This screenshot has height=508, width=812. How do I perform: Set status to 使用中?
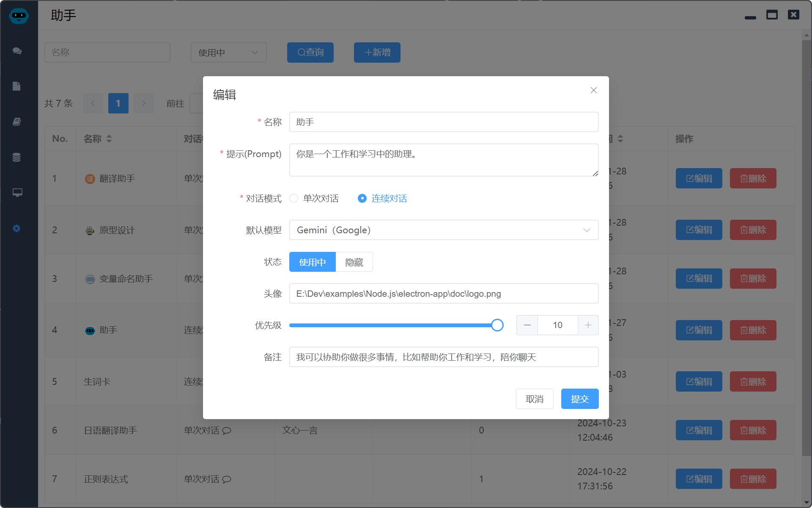pyautogui.click(x=313, y=262)
